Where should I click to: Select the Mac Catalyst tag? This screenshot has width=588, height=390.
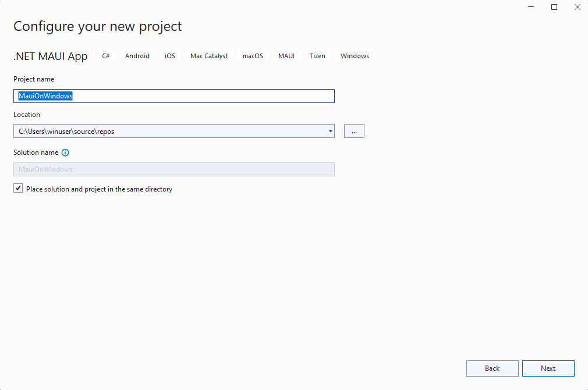[x=208, y=56]
